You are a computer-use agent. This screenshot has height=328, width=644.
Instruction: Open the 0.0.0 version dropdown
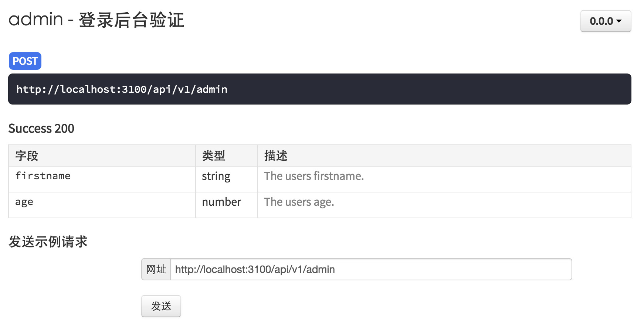(605, 21)
